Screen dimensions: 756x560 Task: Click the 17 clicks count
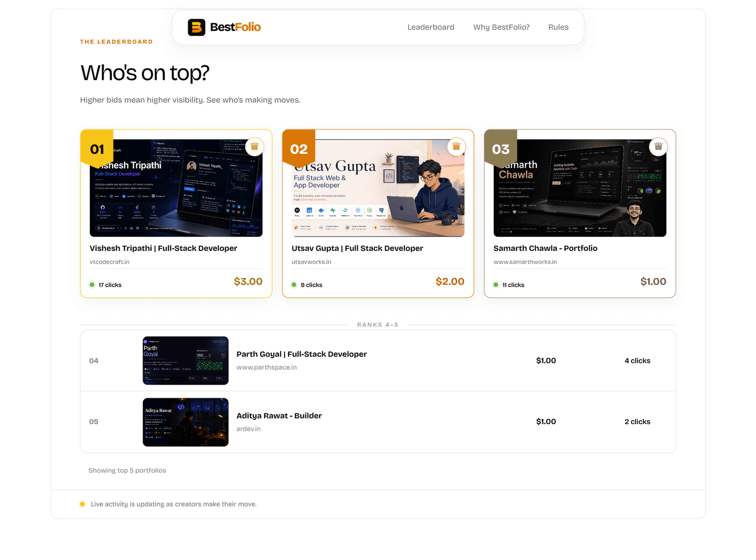pos(110,285)
